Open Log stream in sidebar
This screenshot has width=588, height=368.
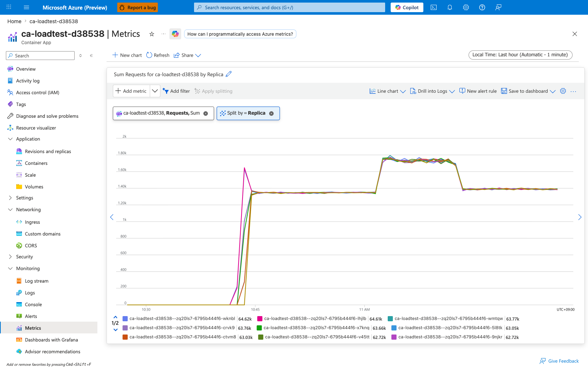point(36,281)
